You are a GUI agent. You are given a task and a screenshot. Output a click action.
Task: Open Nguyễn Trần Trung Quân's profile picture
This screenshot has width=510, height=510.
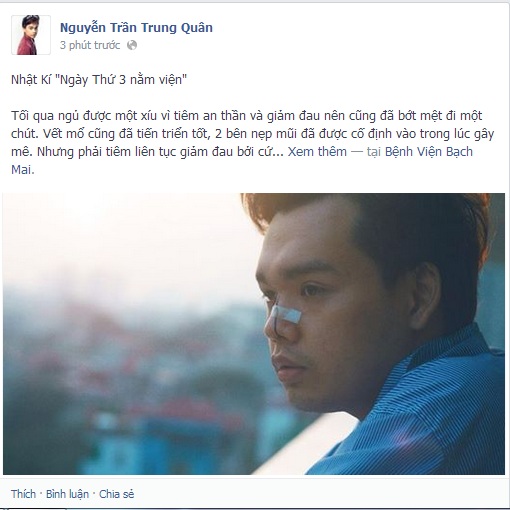click(31, 35)
